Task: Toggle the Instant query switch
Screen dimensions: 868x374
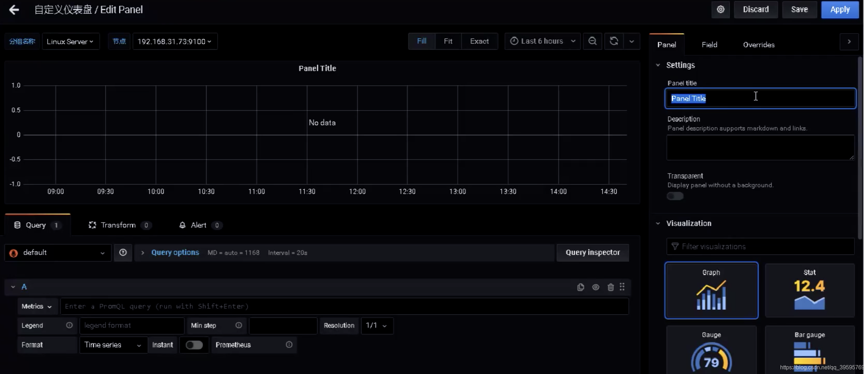Action: (x=194, y=345)
